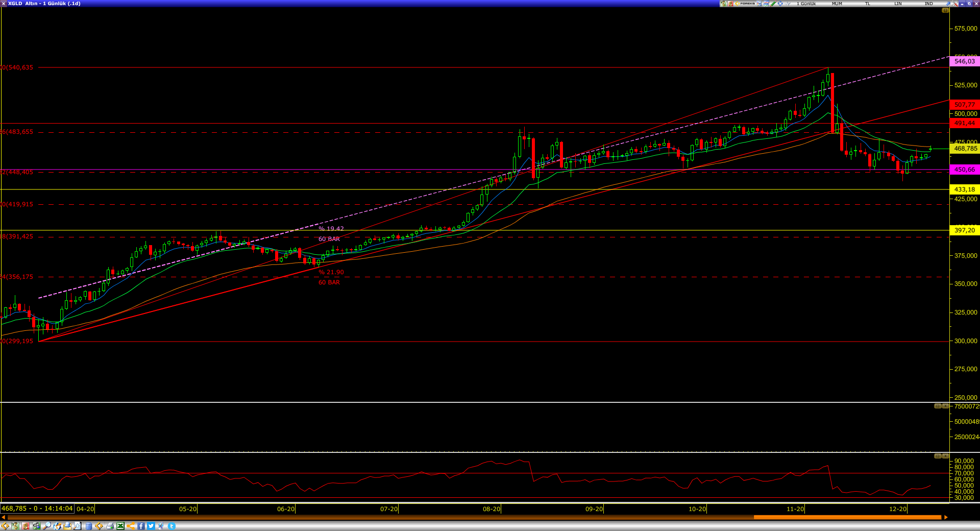Click the Foreks arrow icon in the bottom toolbar
The height and width of the screenshot is (531, 980).
pos(5,526)
